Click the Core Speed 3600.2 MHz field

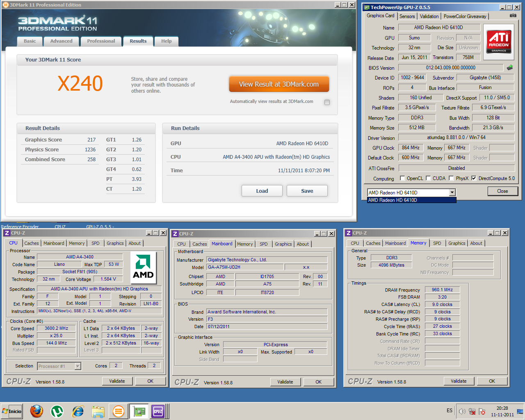[56, 328]
